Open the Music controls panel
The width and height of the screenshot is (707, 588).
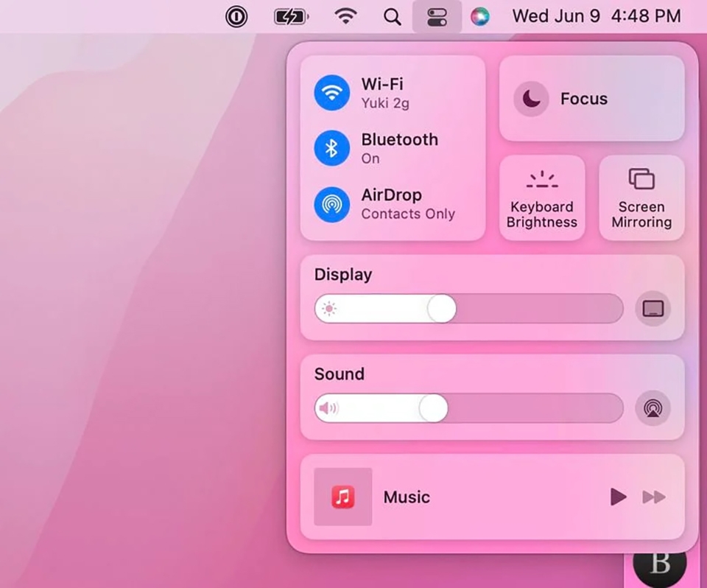pyautogui.click(x=406, y=497)
